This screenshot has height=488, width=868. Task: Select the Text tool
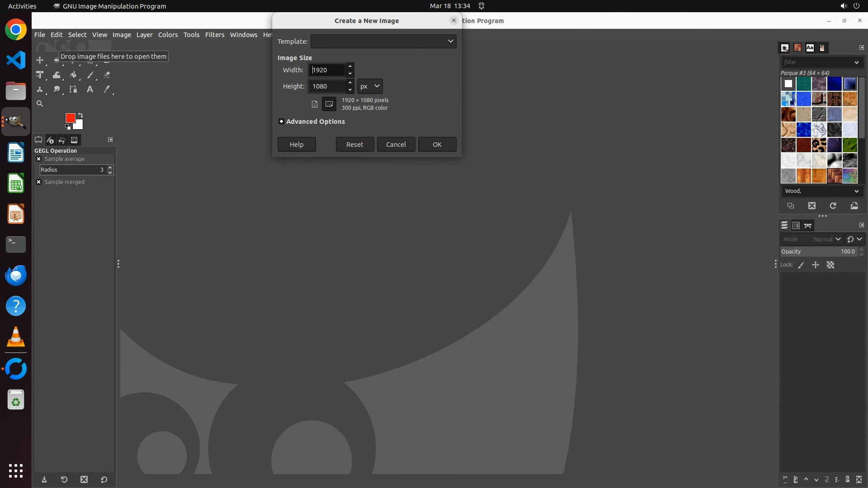pyautogui.click(x=90, y=89)
